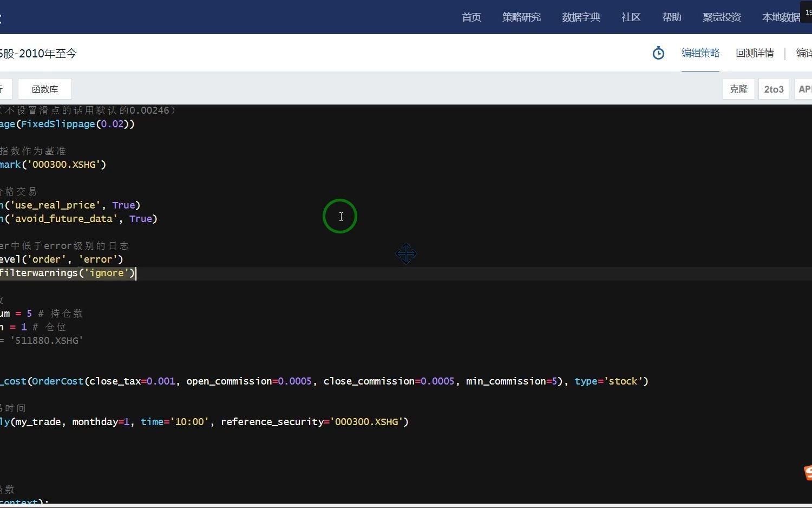Click the time='10:00' parameter
Image resolution: width=812 pixels, height=508 pixels.
[175, 422]
